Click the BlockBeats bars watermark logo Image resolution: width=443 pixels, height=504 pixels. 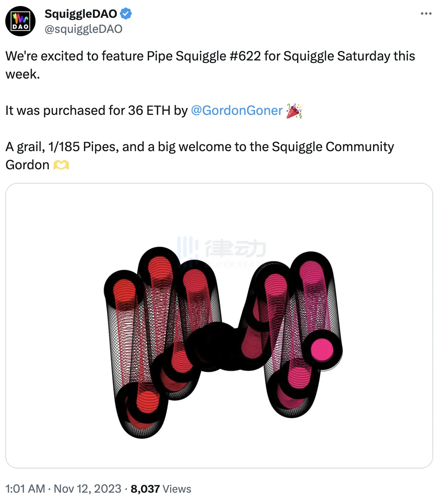tap(188, 249)
